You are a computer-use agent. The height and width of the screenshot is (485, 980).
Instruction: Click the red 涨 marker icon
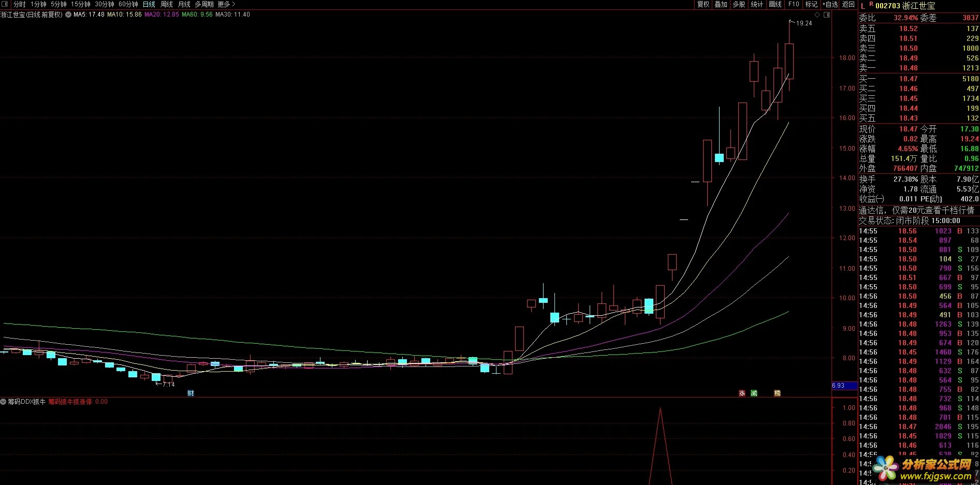tap(742, 393)
